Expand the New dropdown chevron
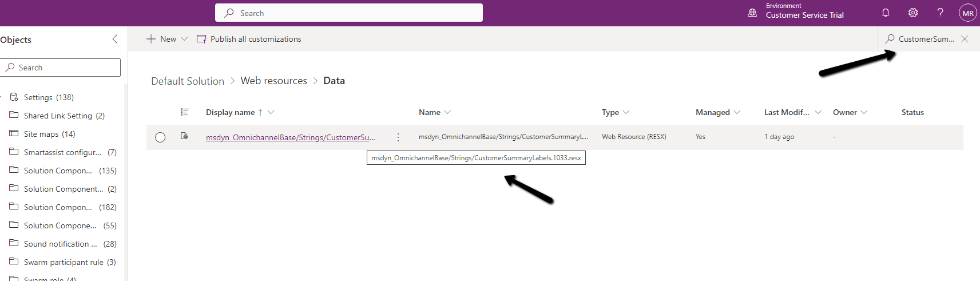Image resolution: width=980 pixels, height=281 pixels. coord(184,39)
